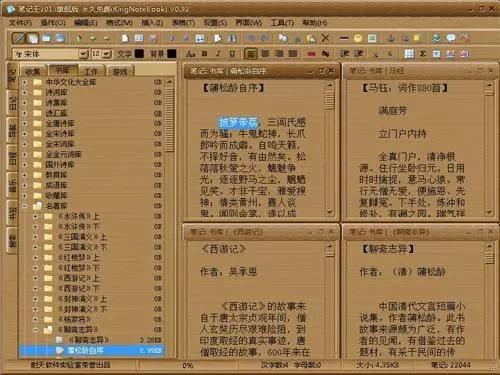The image size is (500, 375).
Task: Collapse the 《聊斋志异》 folder node
Action: coord(35,330)
